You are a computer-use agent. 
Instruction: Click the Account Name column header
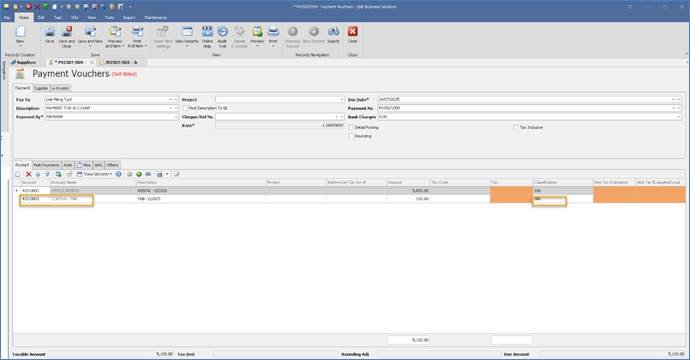point(93,182)
